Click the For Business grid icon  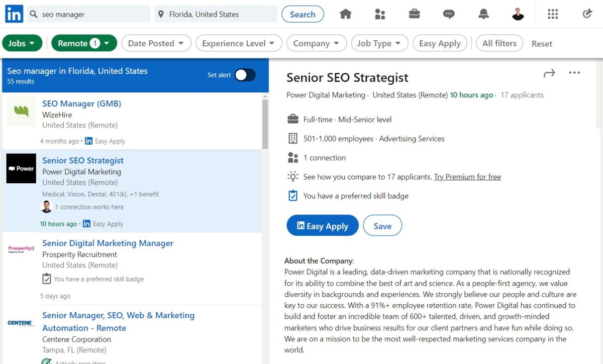tap(553, 14)
